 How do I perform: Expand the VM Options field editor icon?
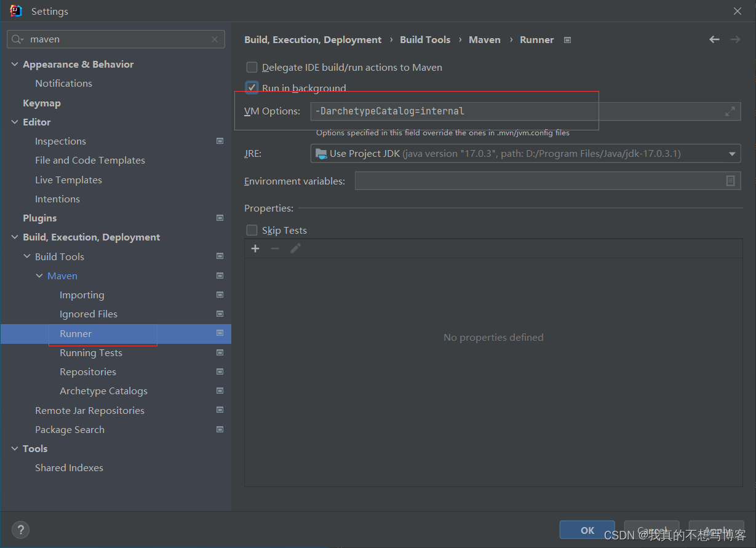730,111
